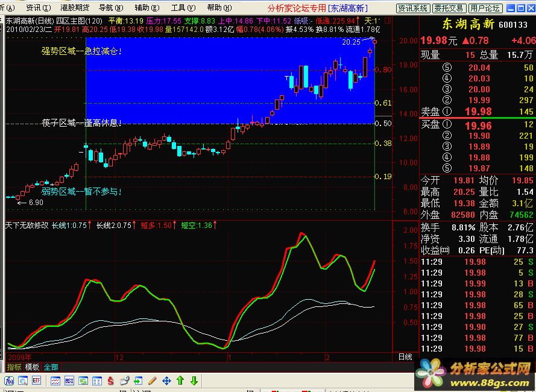Open the ETF toolbar icon
The height and width of the screenshot is (392, 536).
(37, 381)
